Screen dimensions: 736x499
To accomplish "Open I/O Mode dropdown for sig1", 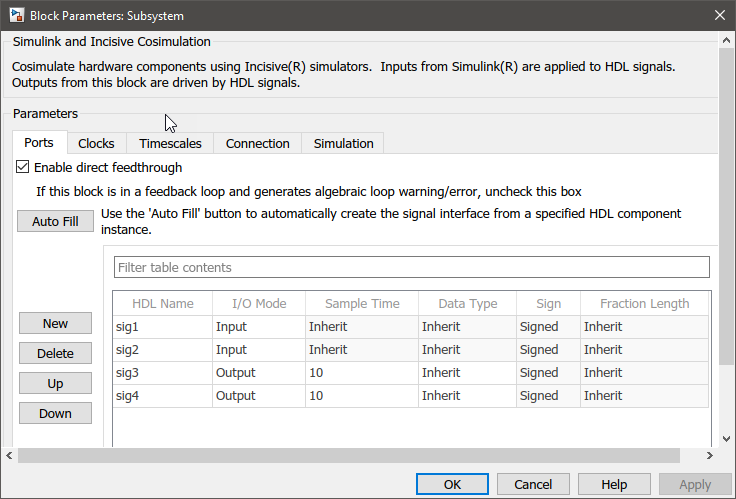I will (x=259, y=326).
